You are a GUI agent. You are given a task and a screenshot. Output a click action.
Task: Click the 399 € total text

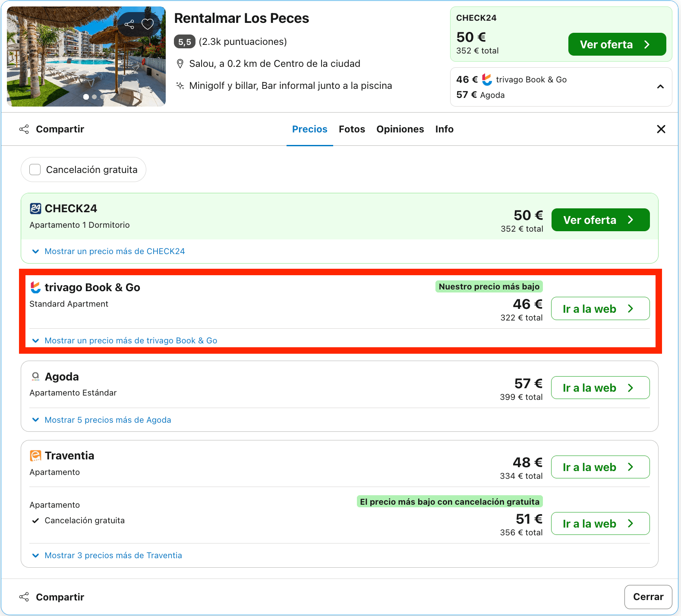click(x=521, y=397)
